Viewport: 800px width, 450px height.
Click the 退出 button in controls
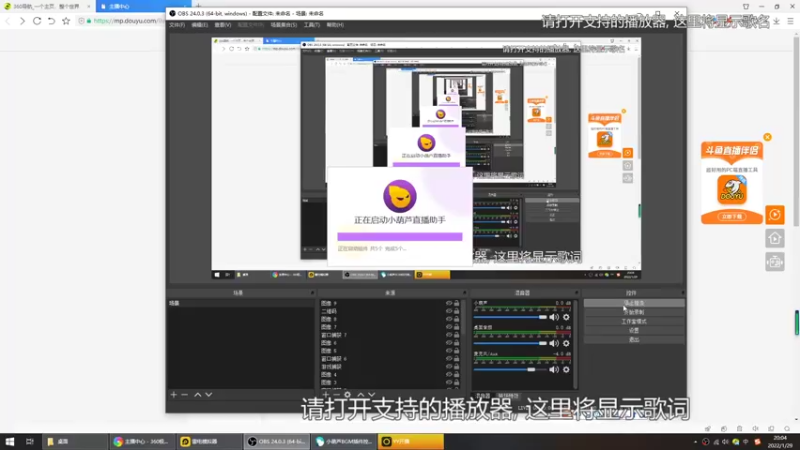click(x=634, y=339)
